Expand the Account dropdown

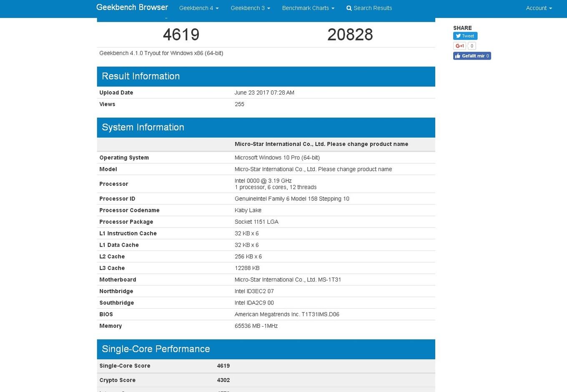click(x=539, y=8)
